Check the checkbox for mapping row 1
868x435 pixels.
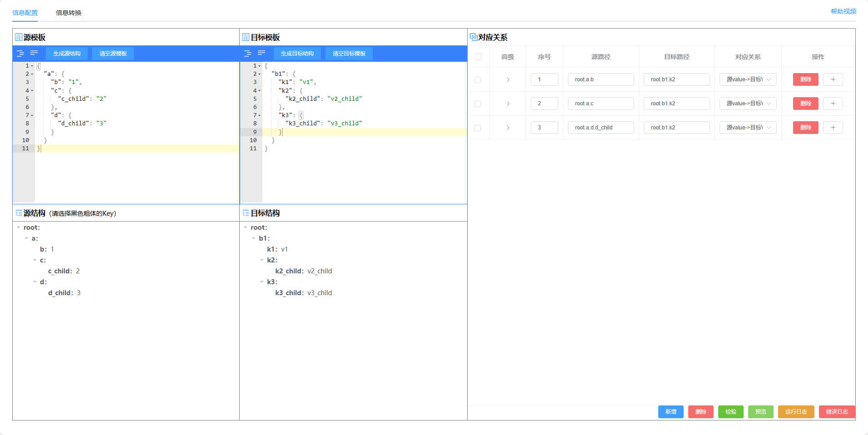coord(478,80)
